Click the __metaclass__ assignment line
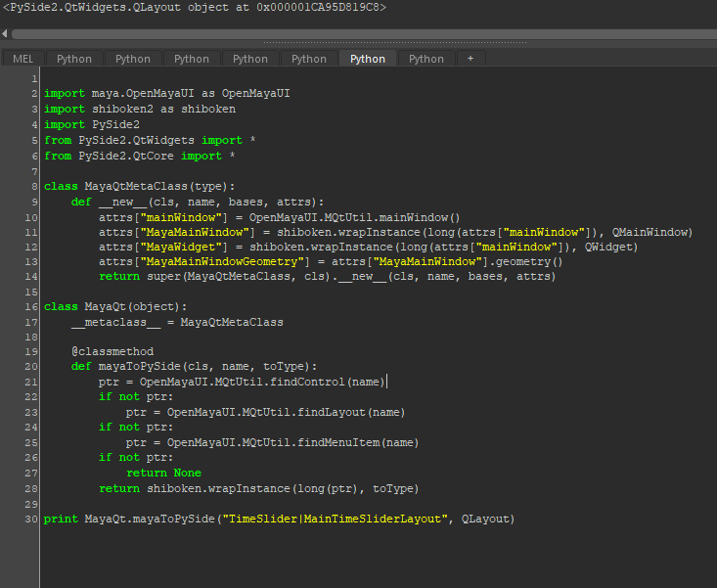 coord(177,322)
